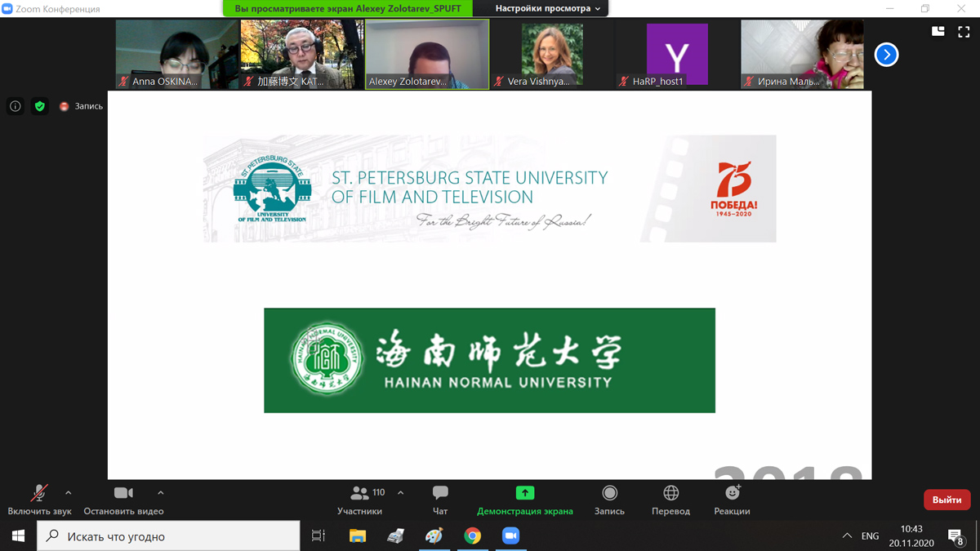980x551 pixels.
Task: Open the printer/scanner app in taskbar
Action: click(x=396, y=536)
